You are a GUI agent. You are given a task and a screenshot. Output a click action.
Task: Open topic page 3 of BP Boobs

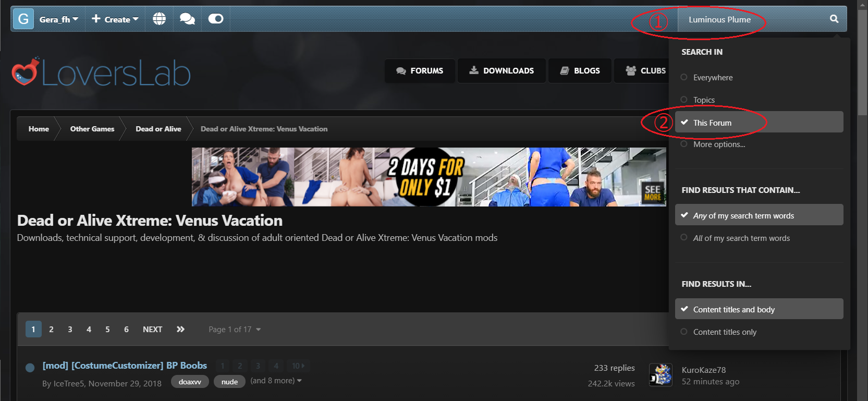[258, 366]
